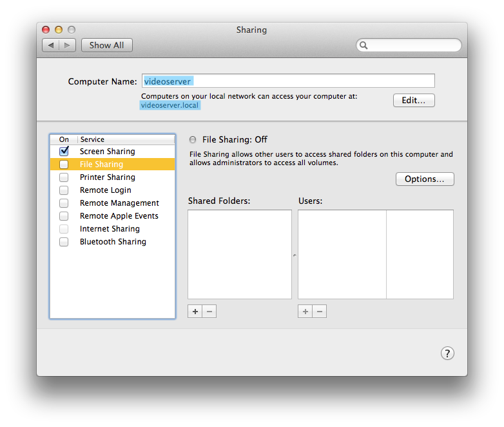This screenshot has width=504, height=427.
Task: Select the Screen Sharing service row
Action: (113, 151)
